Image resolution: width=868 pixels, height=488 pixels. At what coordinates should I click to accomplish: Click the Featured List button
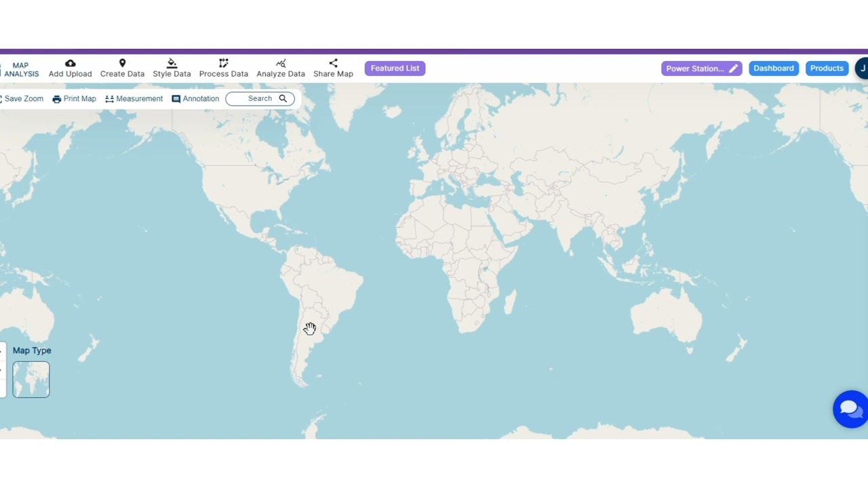395,68
